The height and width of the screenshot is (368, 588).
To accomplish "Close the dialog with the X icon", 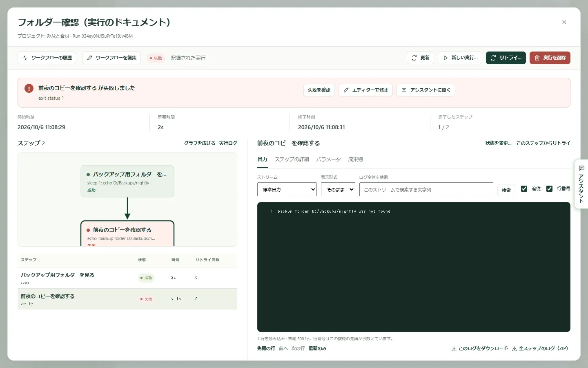I will pos(564,22).
